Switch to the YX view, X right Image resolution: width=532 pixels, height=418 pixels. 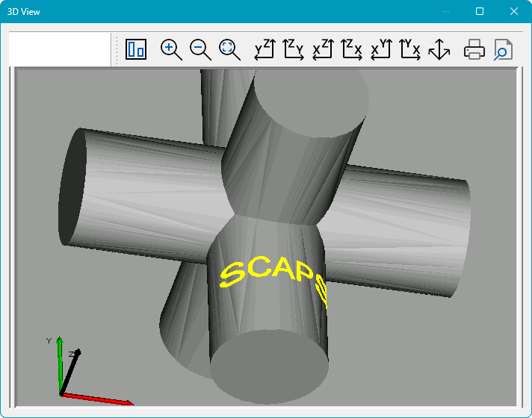point(410,49)
